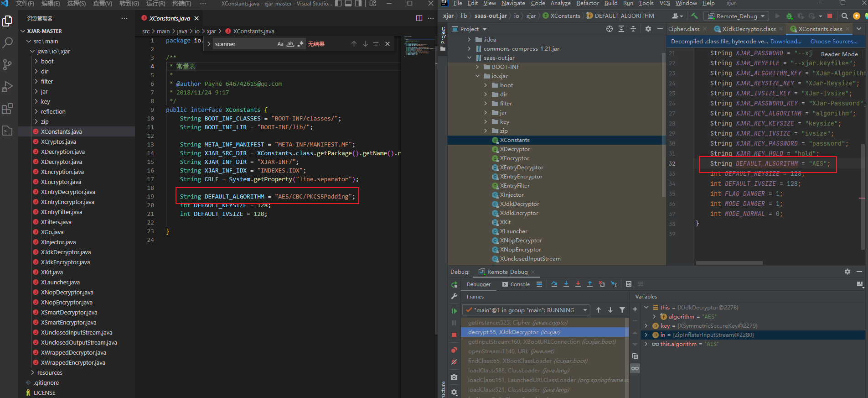
Task: Open the Remote_Debug run configuration dropdown
Action: (x=736, y=16)
